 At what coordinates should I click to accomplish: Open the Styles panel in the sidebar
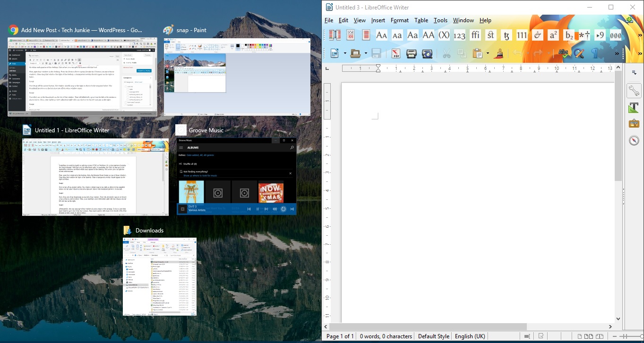point(634,108)
